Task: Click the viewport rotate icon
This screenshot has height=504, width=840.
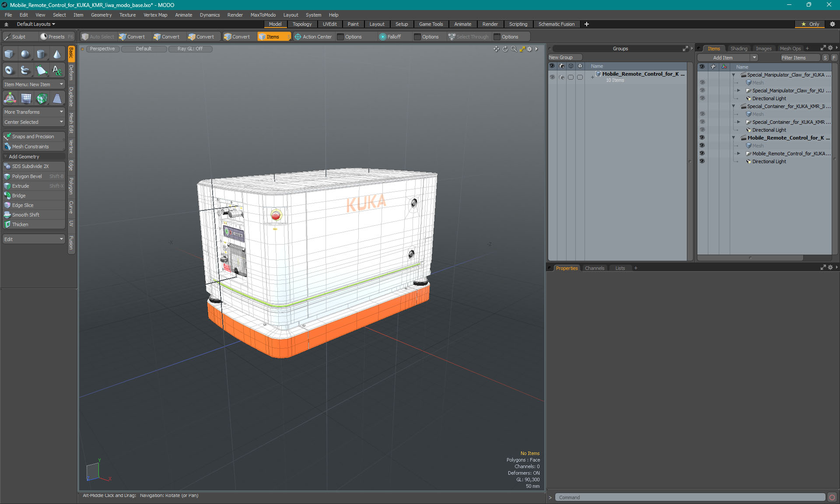Action: 505,49
